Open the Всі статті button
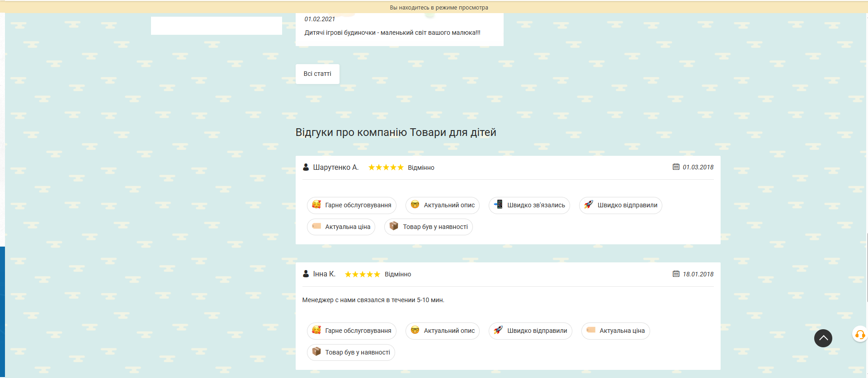The image size is (868, 378). click(317, 74)
